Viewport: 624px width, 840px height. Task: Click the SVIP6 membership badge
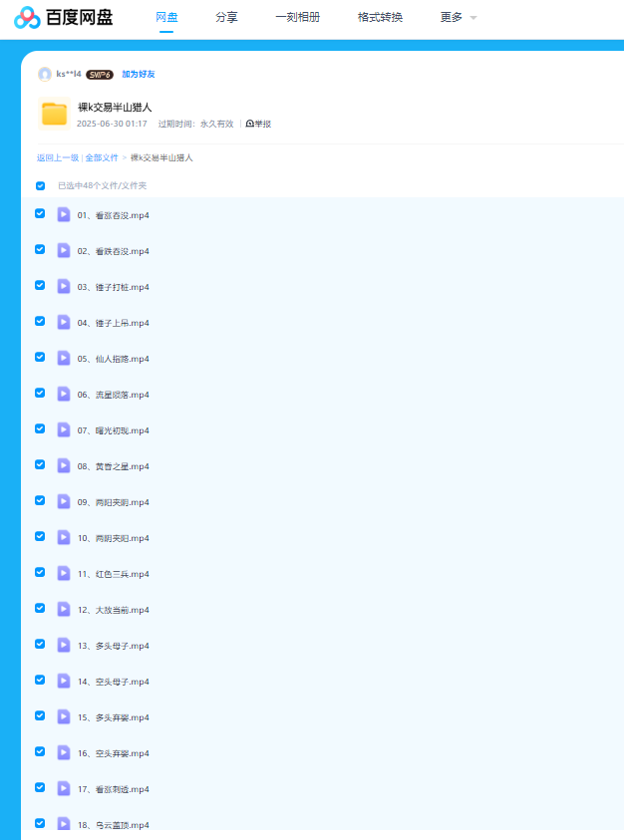[x=99, y=74]
